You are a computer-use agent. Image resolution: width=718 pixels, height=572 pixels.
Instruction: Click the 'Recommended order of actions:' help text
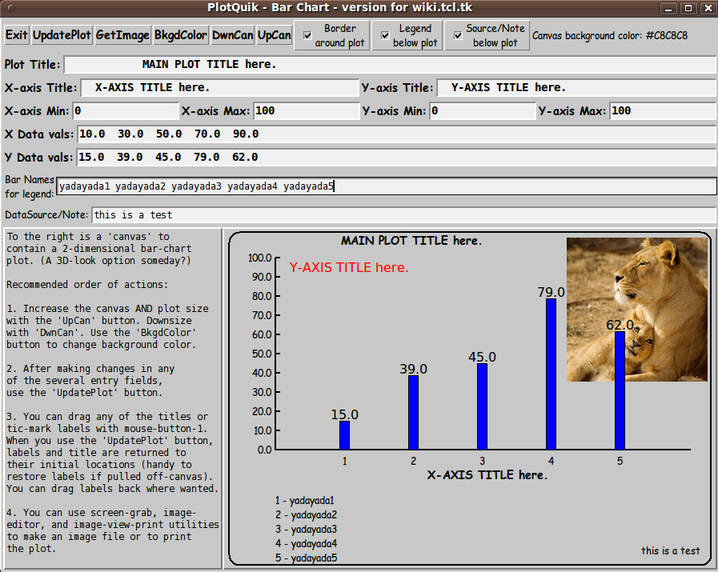coord(87,284)
